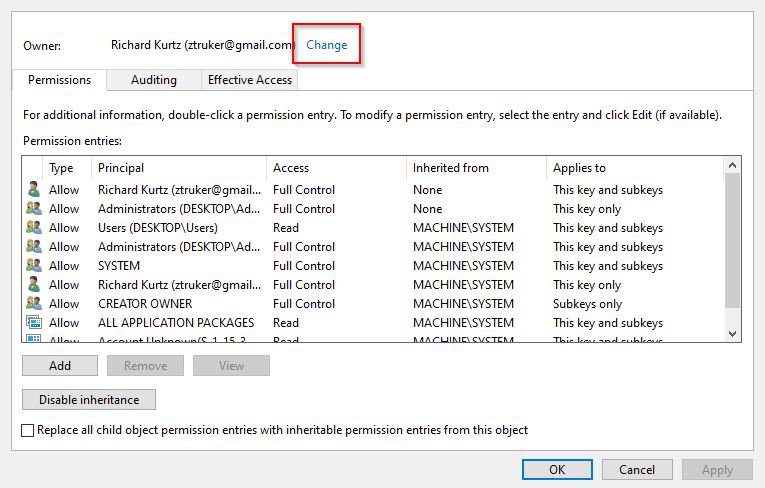Screen dimensions: 765x488
Task: Click user icon of first Richard Kurtz entry
Action: 34,190
